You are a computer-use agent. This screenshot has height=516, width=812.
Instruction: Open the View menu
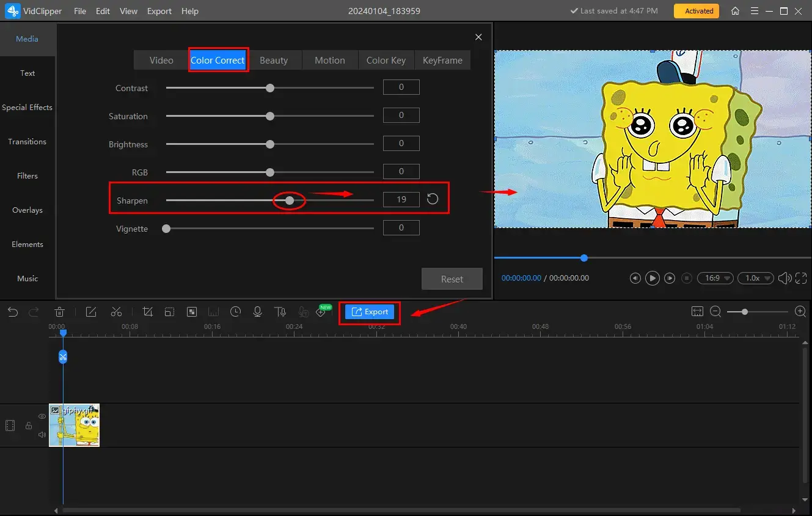point(128,11)
